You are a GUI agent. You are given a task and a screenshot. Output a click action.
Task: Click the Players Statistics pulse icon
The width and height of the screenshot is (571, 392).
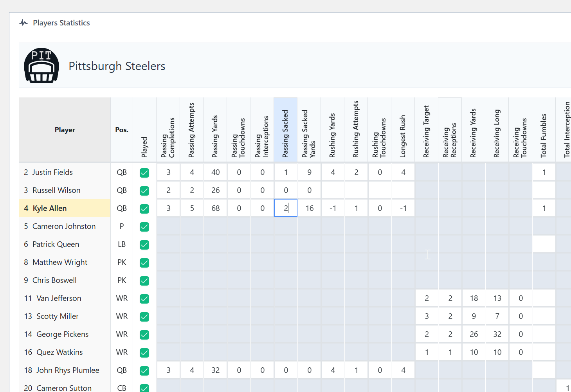pos(23,23)
